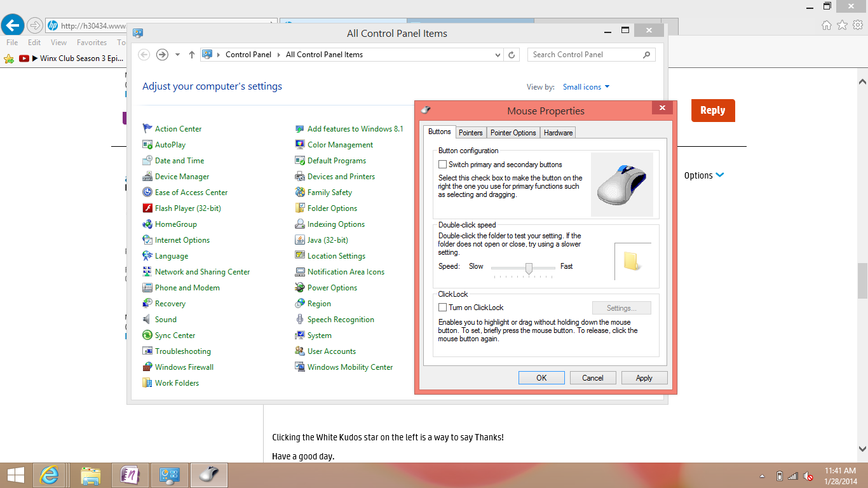
Task: Open the address bar history dropdown
Action: pyautogui.click(x=498, y=55)
